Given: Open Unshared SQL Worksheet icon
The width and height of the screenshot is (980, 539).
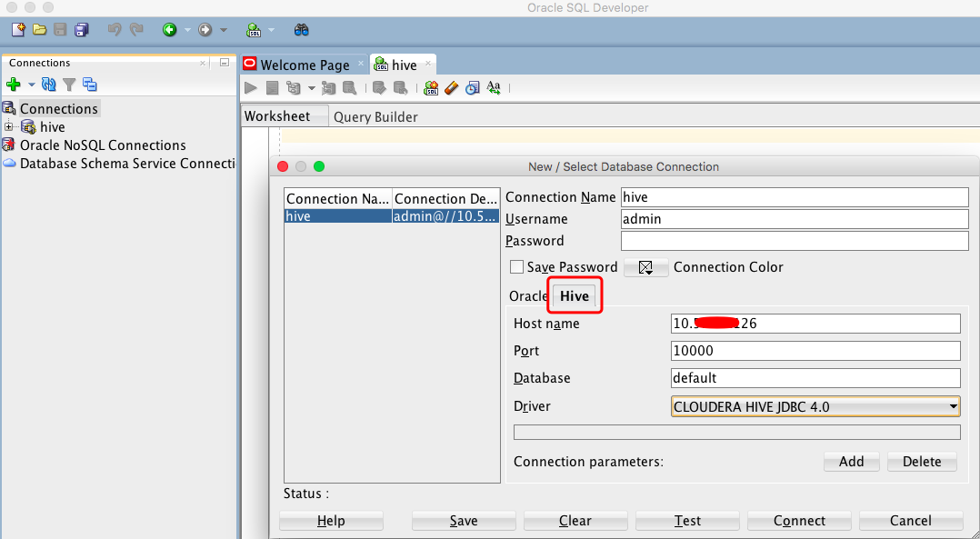Looking at the screenshot, I should pos(431,88).
